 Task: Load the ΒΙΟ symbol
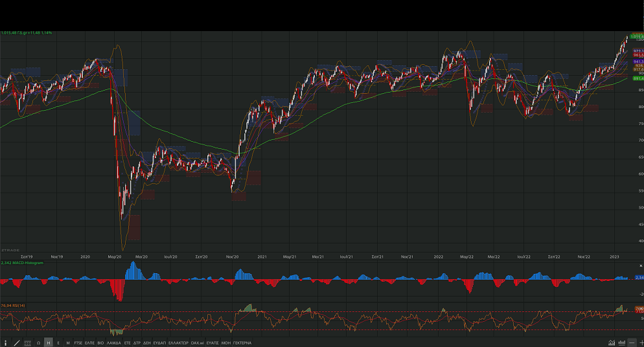(100, 343)
